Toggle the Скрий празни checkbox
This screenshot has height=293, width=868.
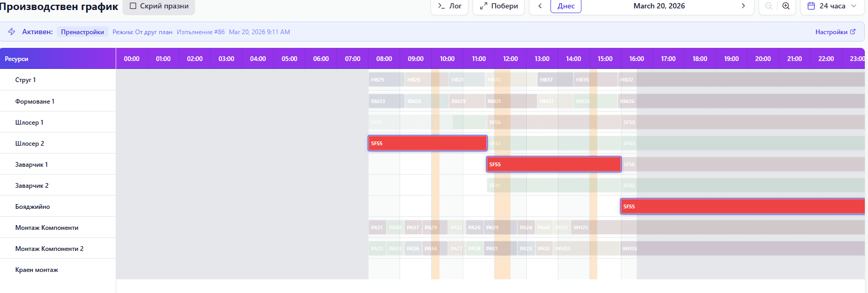coord(133,6)
